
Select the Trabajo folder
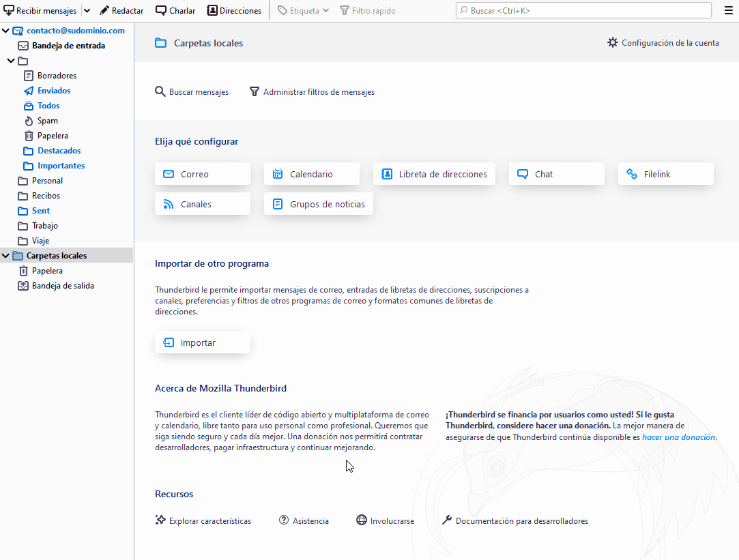point(45,226)
